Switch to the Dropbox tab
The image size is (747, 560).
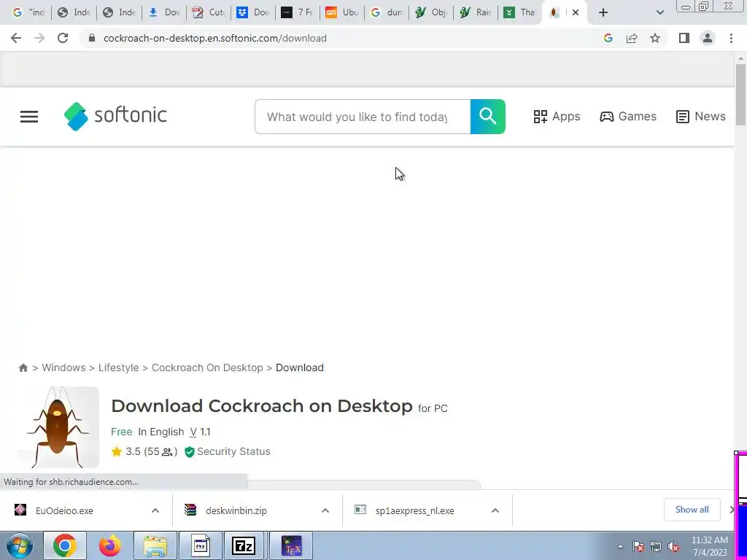pyautogui.click(x=254, y=12)
